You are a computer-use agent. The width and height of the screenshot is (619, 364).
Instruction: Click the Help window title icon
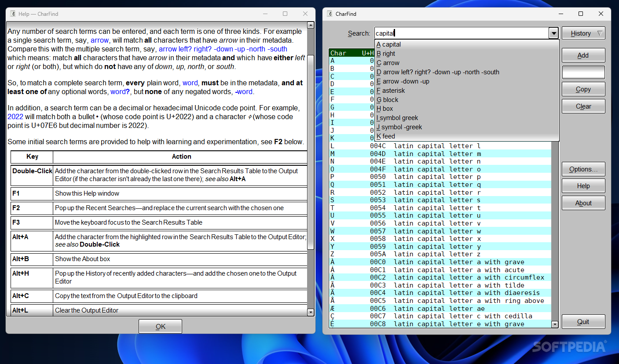click(x=13, y=14)
